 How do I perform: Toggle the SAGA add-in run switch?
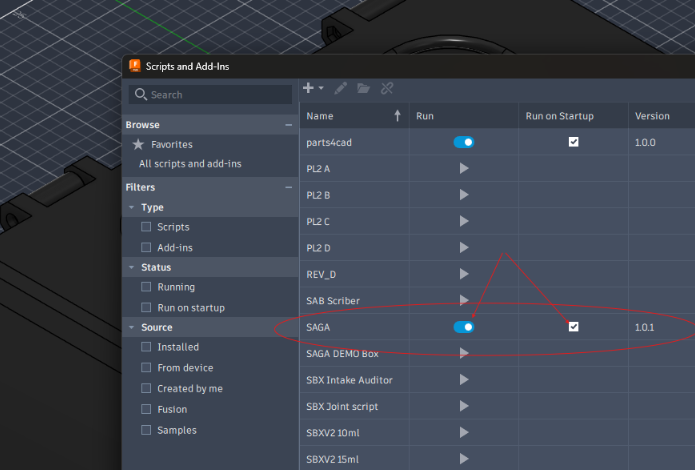pos(464,327)
